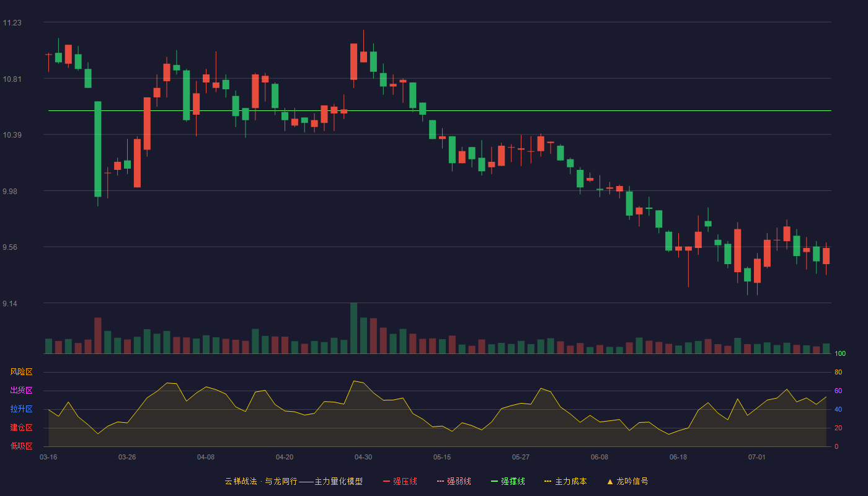Image resolution: width=868 pixels, height=496 pixels.
Task: Click the 03-16 date label
Action: point(48,457)
